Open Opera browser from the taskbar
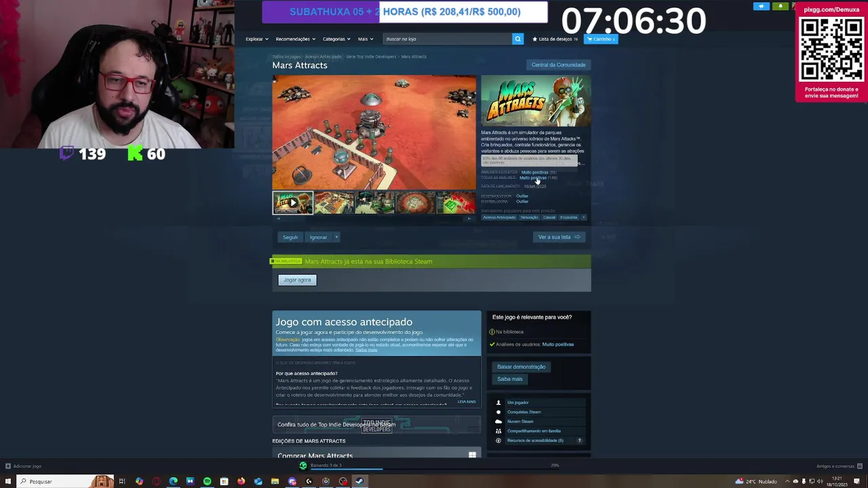 point(156,481)
